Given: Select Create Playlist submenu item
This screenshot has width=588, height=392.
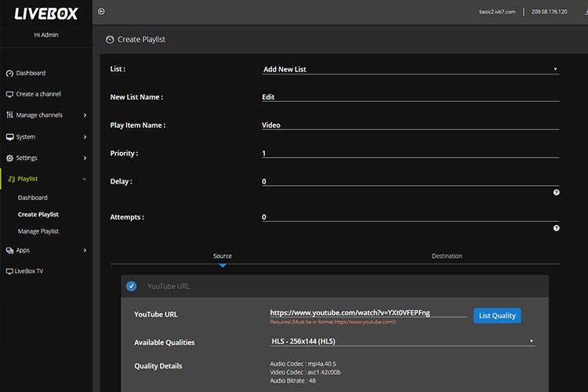Looking at the screenshot, I should [38, 215].
